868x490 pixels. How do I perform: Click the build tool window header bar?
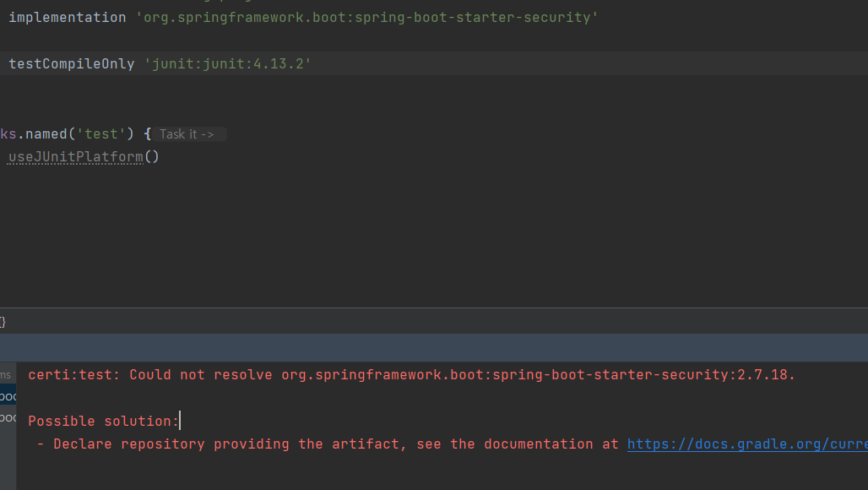(434, 347)
